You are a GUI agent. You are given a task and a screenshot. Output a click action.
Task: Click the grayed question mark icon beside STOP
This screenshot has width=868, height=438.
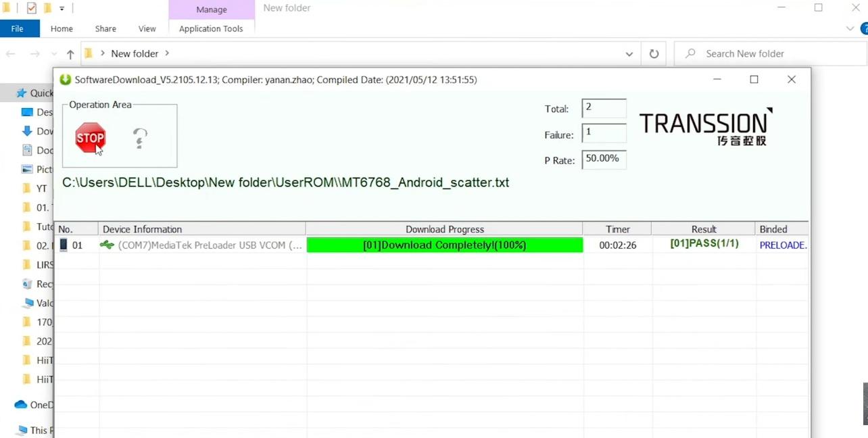(x=140, y=139)
